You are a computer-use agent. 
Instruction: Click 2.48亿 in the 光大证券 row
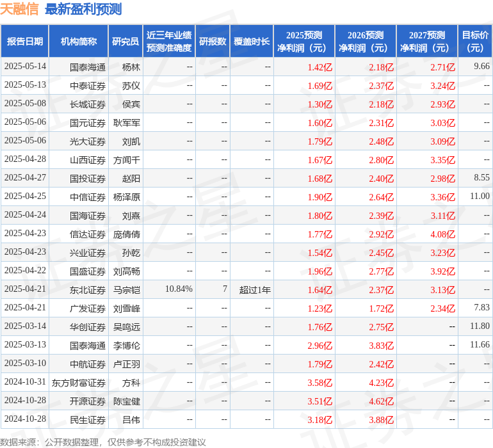[x=381, y=141]
